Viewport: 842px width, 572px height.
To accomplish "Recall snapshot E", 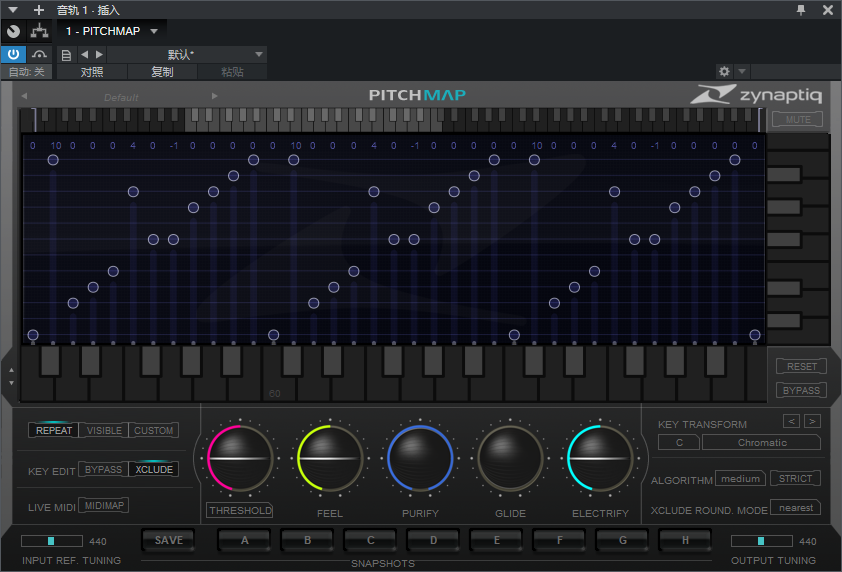I will (x=497, y=540).
